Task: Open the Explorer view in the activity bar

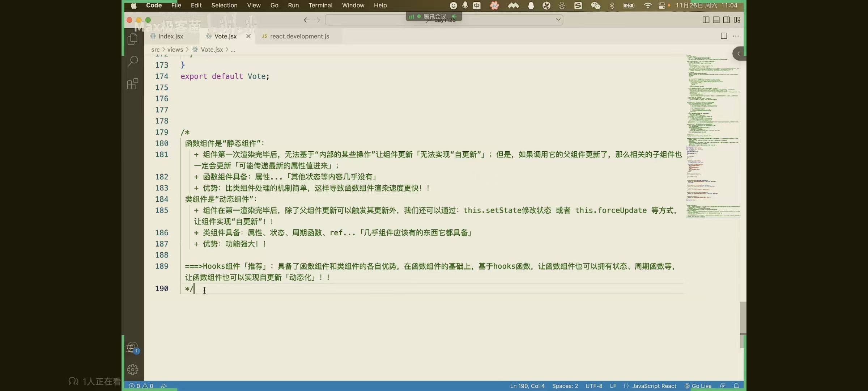Action: (x=133, y=39)
